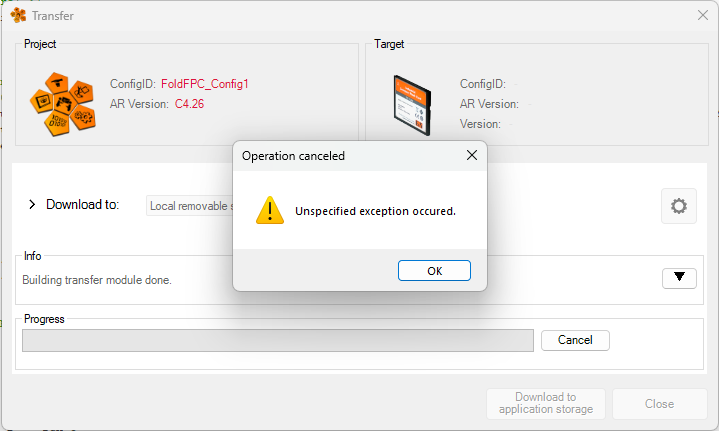Screen dimensions: 719x431
Task: Click the C4.26 AR Version value
Action: click(189, 104)
